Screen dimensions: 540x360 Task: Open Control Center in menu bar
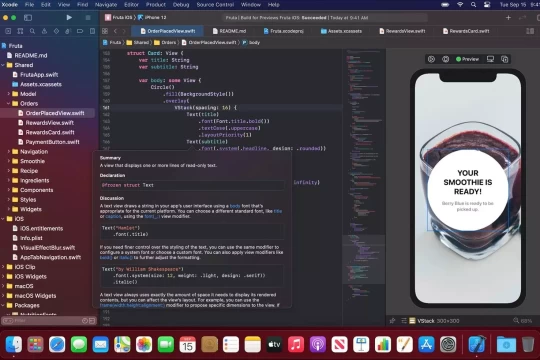[x=487, y=4]
